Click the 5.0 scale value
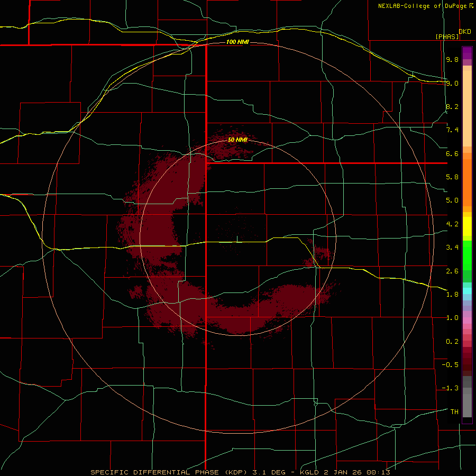Image resolution: width=476 pixels, height=476 pixels. tap(452, 200)
